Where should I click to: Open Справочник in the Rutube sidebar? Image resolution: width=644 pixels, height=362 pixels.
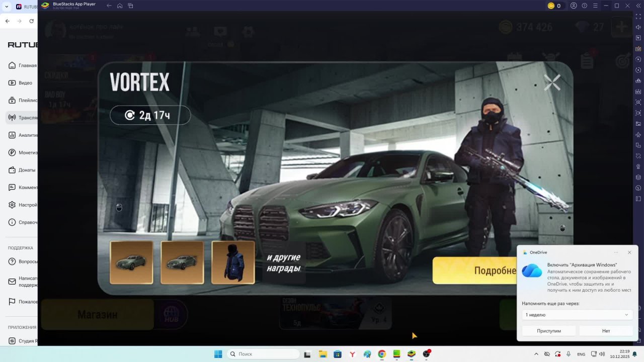23,222
